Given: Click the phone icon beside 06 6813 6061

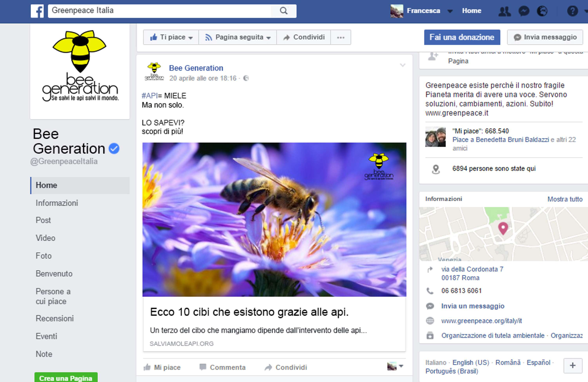Looking at the screenshot, I should [x=430, y=291].
